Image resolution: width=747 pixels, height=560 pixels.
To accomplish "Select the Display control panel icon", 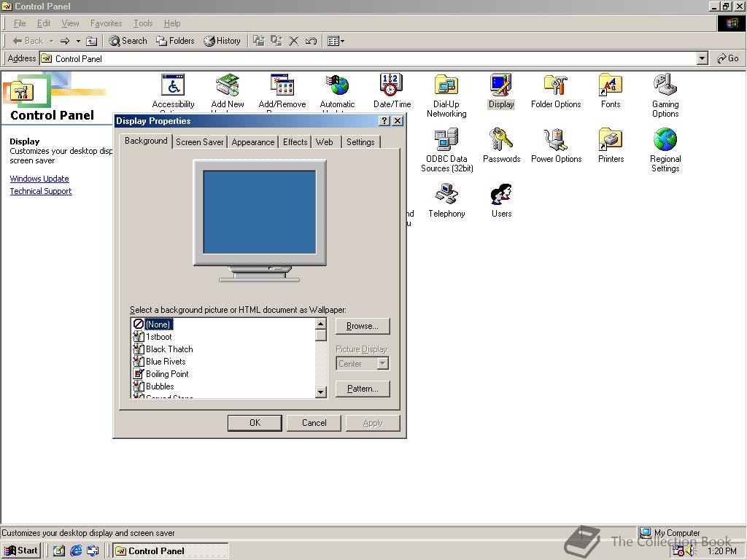I will (501, 86).
